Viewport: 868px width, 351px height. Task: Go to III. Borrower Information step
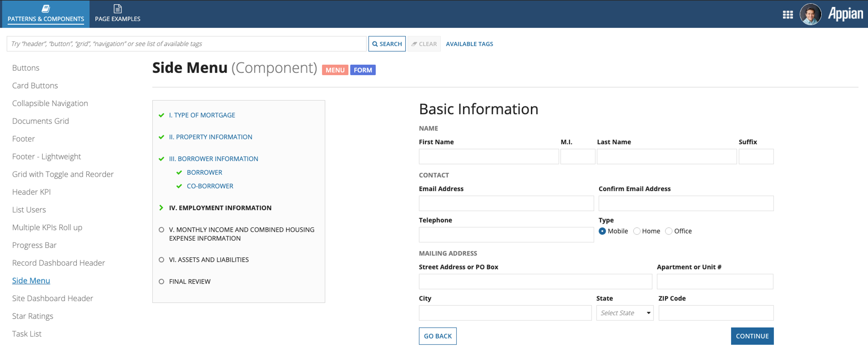214,159
